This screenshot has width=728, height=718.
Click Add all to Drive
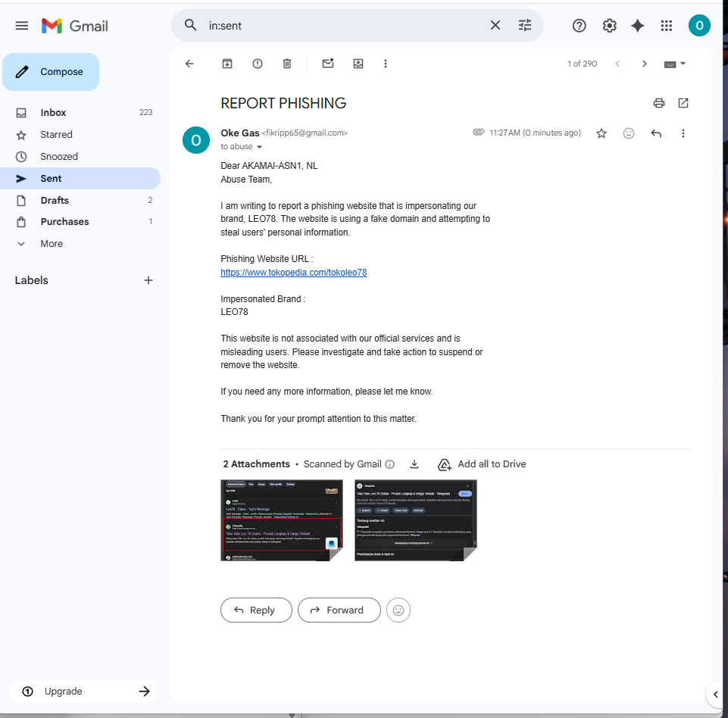point(482,464)
